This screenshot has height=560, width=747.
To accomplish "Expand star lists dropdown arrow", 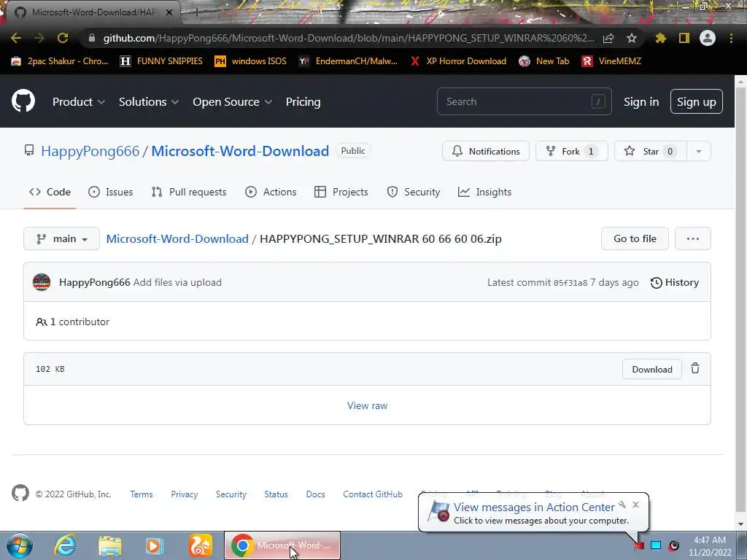I will click(698, 152).
